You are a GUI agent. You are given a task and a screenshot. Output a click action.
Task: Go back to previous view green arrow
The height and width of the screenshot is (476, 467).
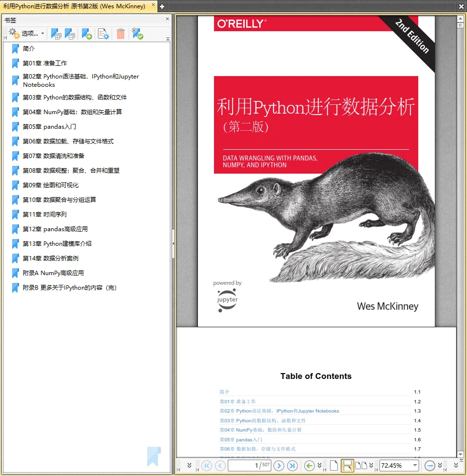click(309, 465)
